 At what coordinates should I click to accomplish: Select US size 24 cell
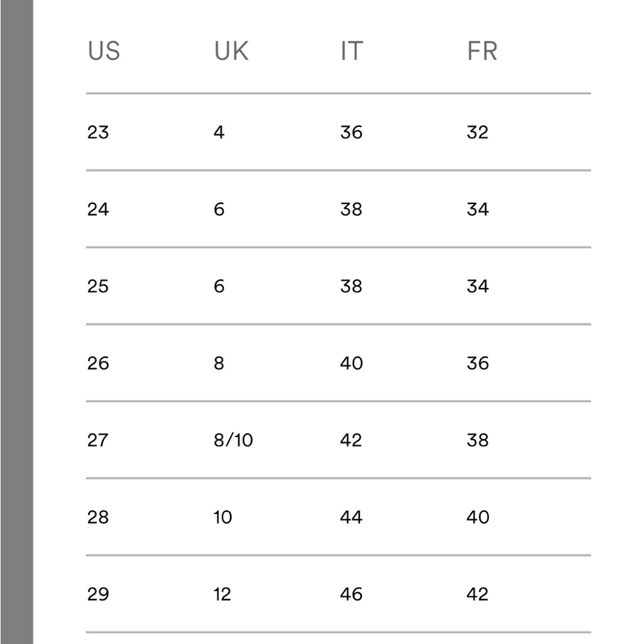tap(98, 209)
